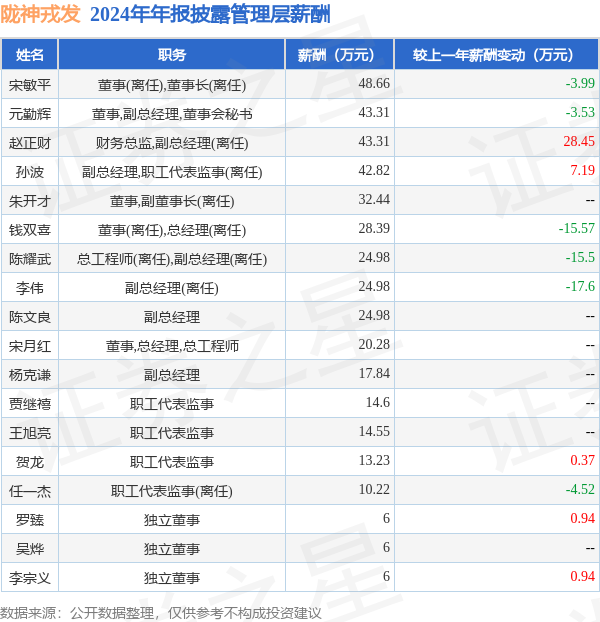Select the name cell 朱开才
The image size is (600, 622).
coord(30,201)
